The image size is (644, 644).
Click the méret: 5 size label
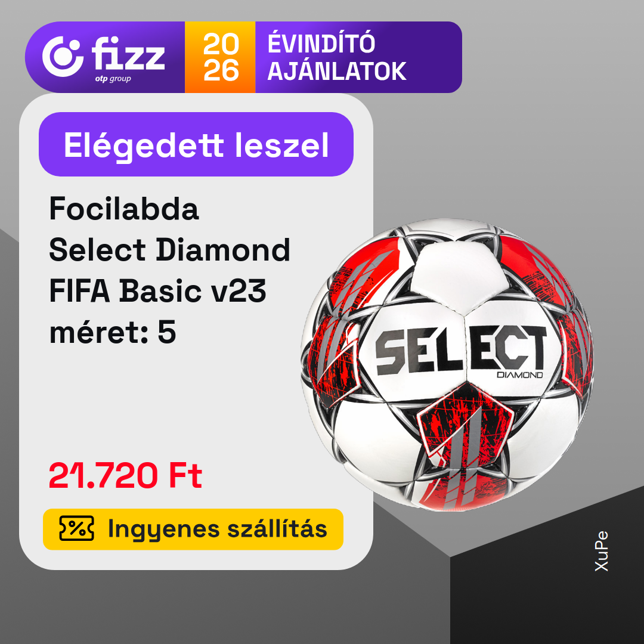(x=113, y=332)
